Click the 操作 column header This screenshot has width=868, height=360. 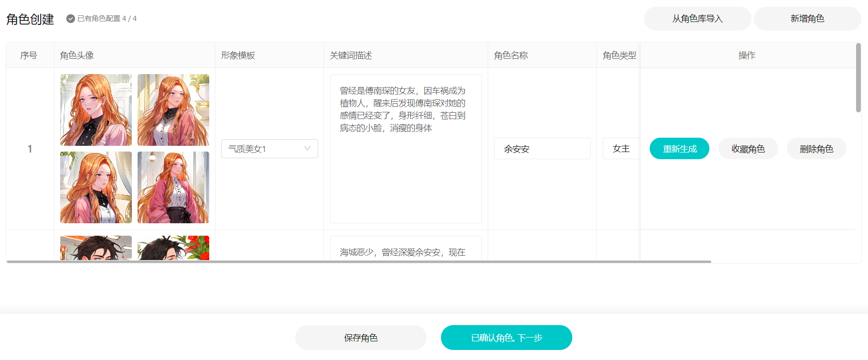click(747, 55)
